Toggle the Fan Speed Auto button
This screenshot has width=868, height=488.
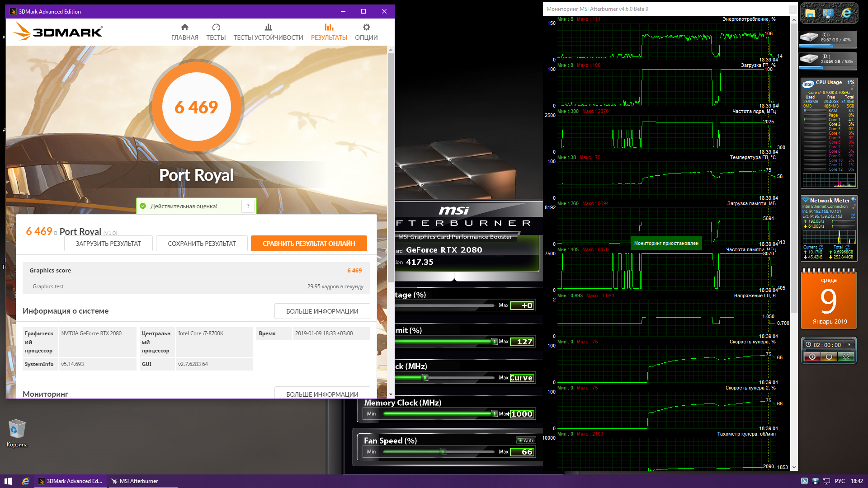(526, 441)
